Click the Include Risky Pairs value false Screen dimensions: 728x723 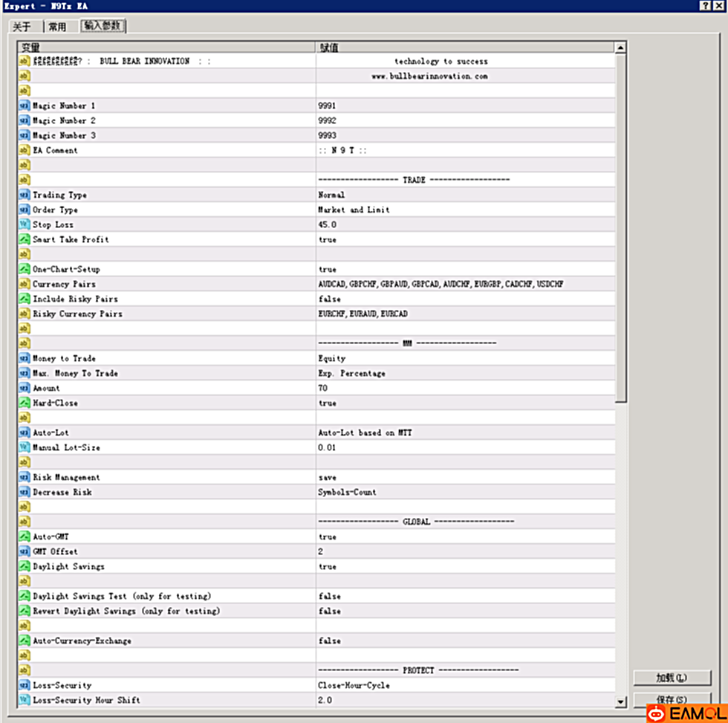(x=330, y=299)
